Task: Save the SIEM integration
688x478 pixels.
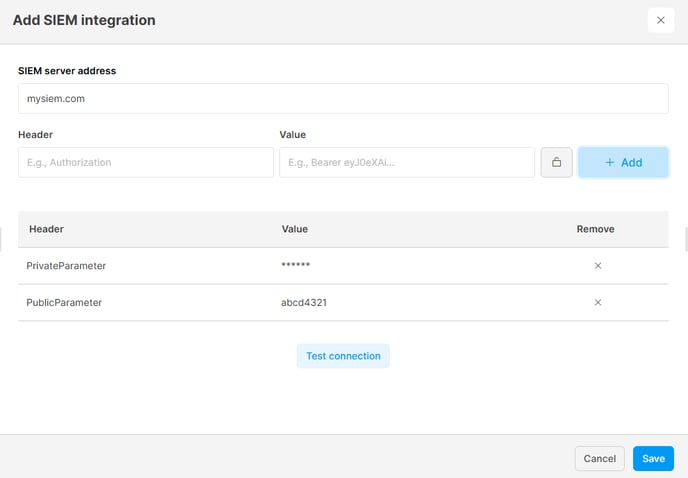Action: (x=653, y=459)
